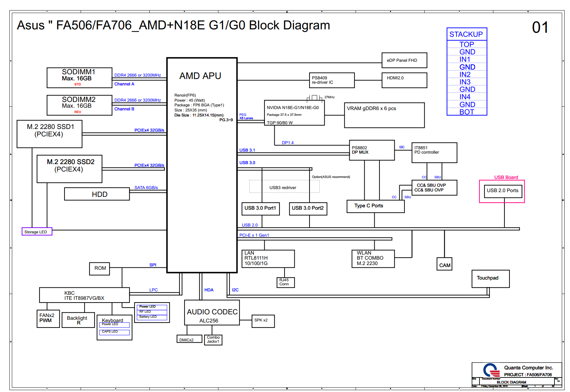The image size is (570, 392).
Task: Select the CC& SBU OVP block
Action: point(434,188)
